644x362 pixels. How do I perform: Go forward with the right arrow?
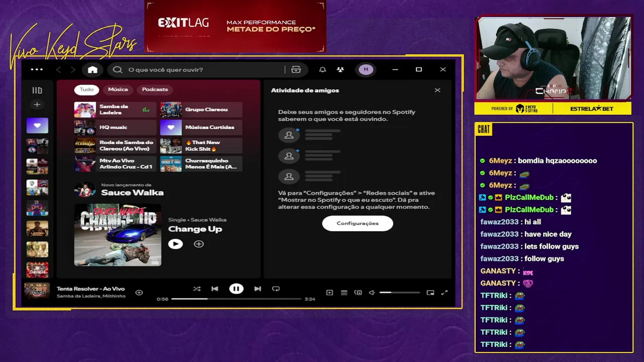(73, 69)
